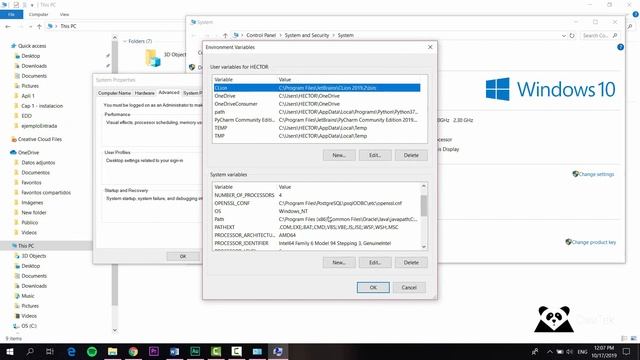This screenshot has width=640, height=360.
Task: Click New under user variables
Action: click(x=339, y=155)
